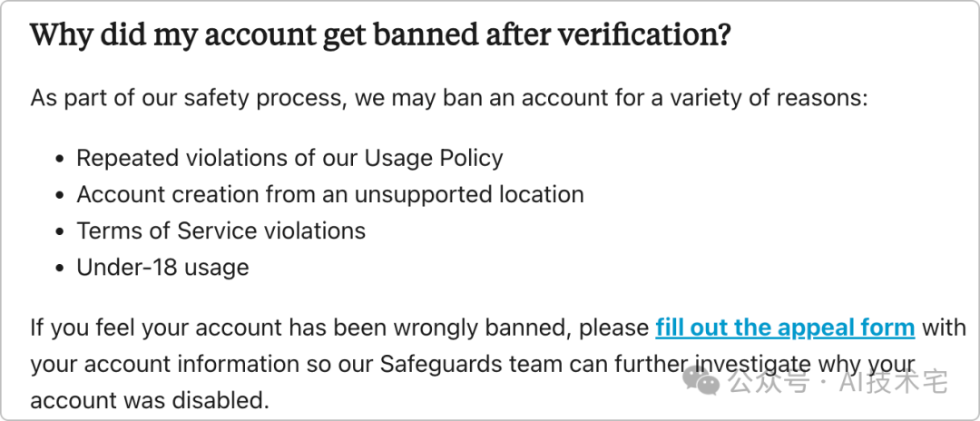Image resolution: width=980 pixels, height=421 pixels.
Task: Click the final line "account was disabled."
Action: [150, 399]
